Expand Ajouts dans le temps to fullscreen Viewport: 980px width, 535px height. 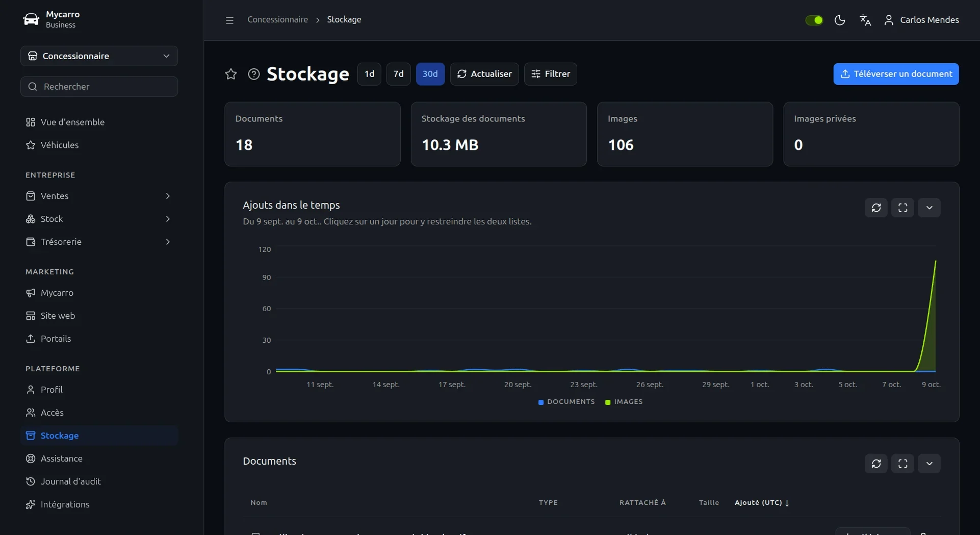[902, 208]
